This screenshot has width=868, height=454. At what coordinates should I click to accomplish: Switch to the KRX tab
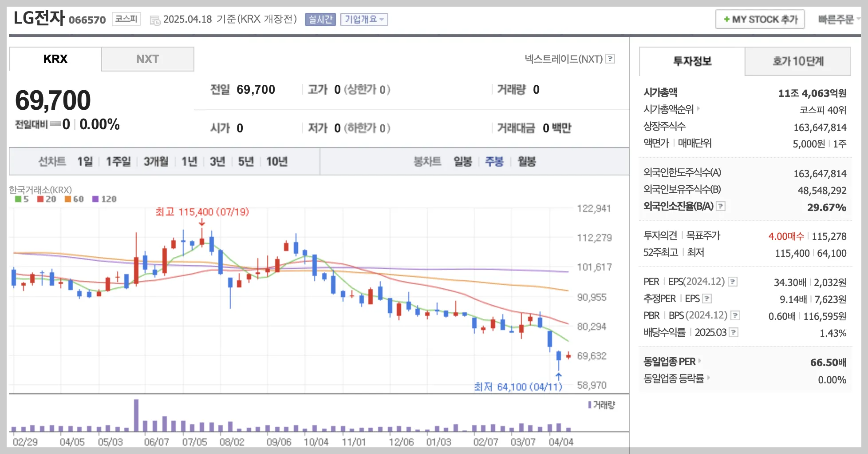[55, 59]
